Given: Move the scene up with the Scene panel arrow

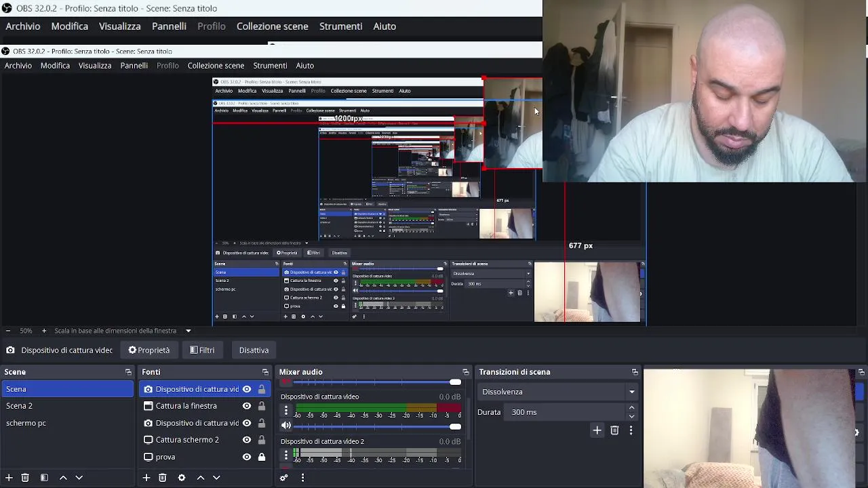Looking at the screenshot, I should point(63,478).
